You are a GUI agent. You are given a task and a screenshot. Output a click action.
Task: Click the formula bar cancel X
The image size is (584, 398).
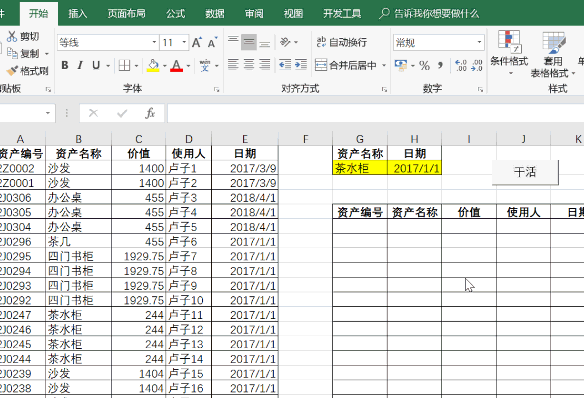(x=93, y=113)
